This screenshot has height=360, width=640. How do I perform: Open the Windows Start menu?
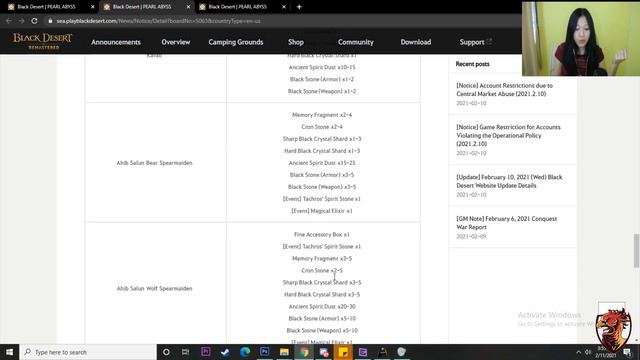coord(9,352)
